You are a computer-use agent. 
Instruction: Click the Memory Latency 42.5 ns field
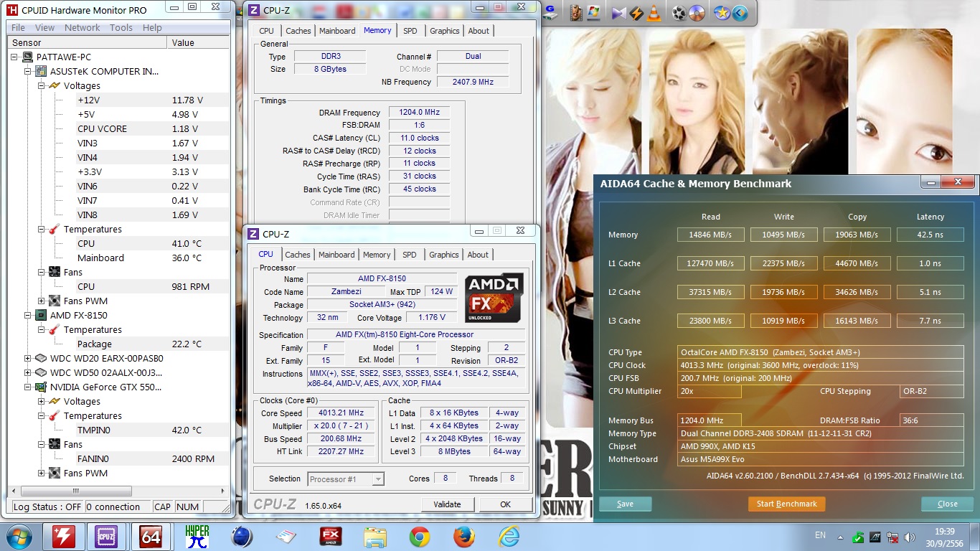click(930, 235)
